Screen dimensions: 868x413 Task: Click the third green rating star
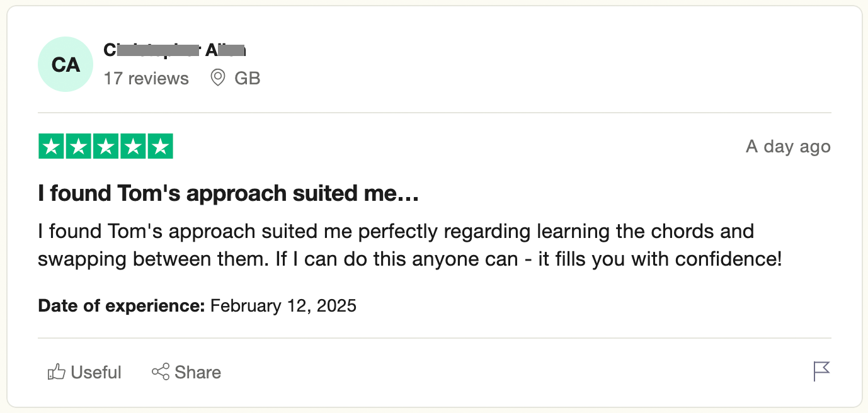[x=106, y=147]
